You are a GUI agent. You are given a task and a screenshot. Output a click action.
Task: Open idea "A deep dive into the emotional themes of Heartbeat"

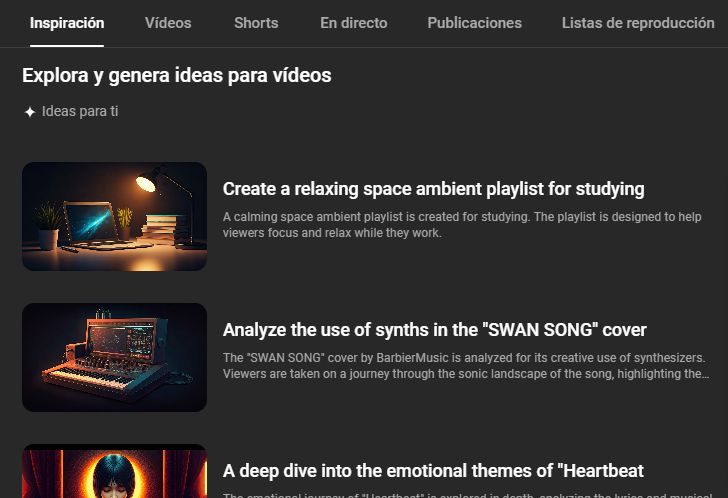click(x=433, y=471)
